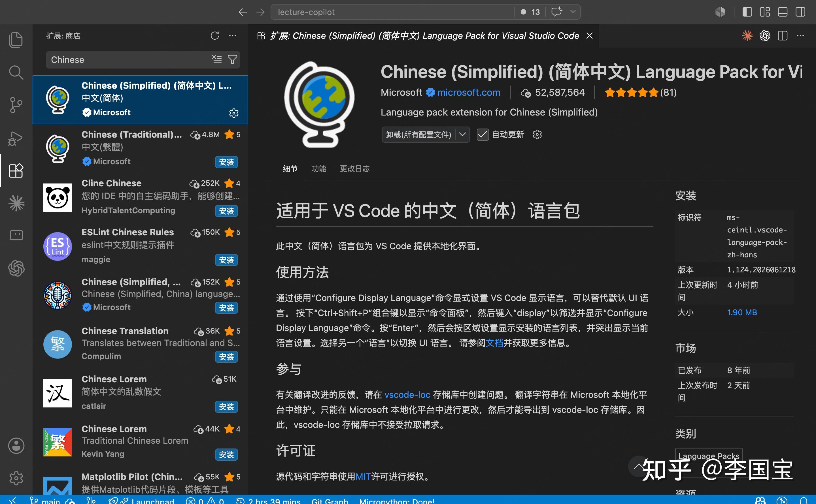816x504 pixels.
Task: Switch to the 更改日志 tab
Action: (x=354, y=169)
